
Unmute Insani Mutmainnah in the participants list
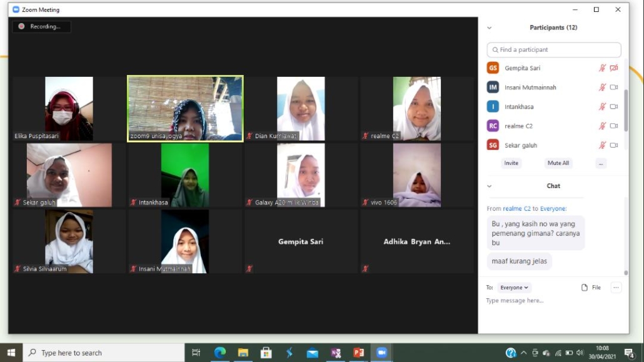pos(602,88)
